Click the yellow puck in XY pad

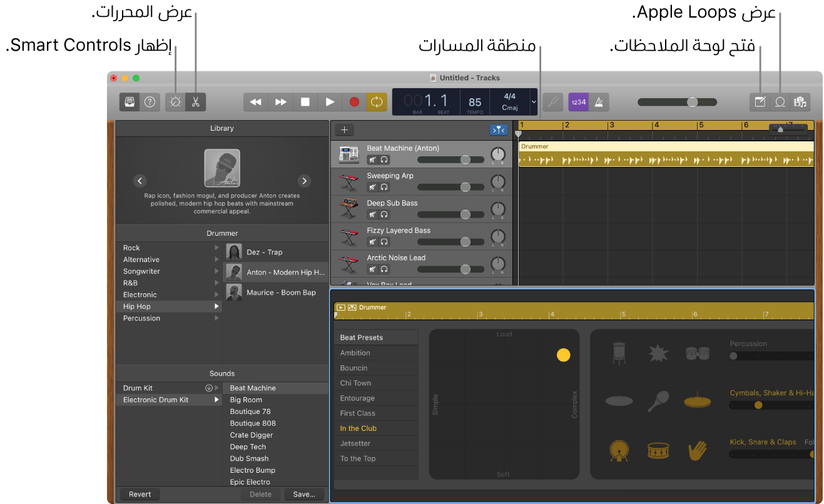pyautogui.click(x=564, y=355)
